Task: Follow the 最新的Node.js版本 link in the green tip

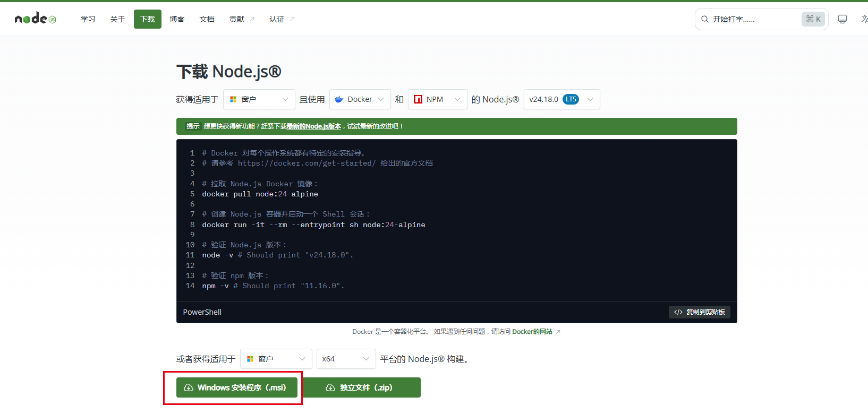Action: [313, 126]
